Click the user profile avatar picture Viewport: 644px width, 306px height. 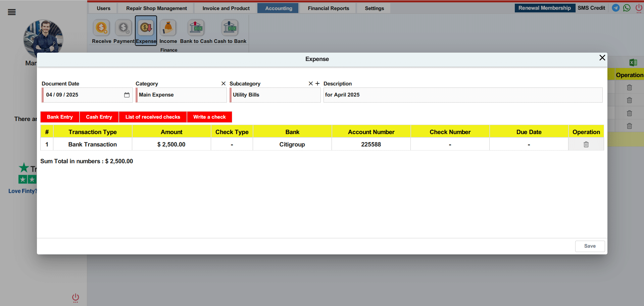pyautogui.click(x=43, y=39)
